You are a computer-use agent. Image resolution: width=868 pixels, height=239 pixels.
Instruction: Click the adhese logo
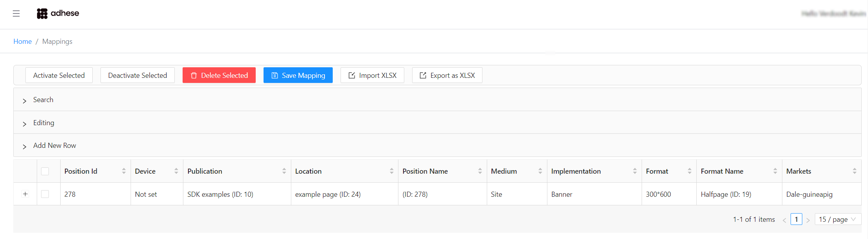(58, 13)
